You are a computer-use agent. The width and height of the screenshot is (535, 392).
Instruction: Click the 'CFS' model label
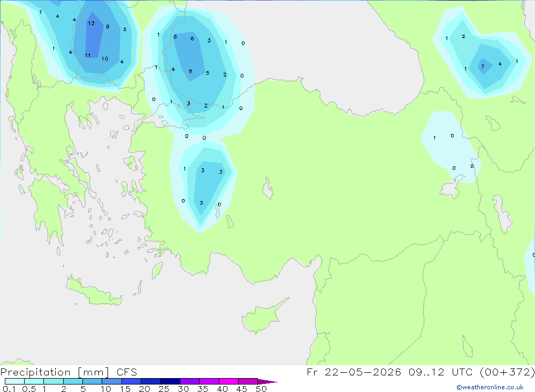point(127,372)
